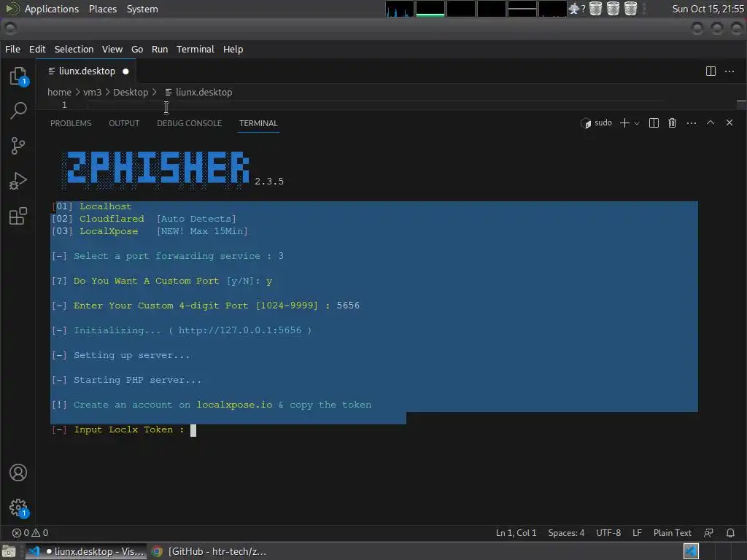This screenshot has height=560, width=747.
Task: Open editor More Actions ellipsis
Action: point(729,71)
